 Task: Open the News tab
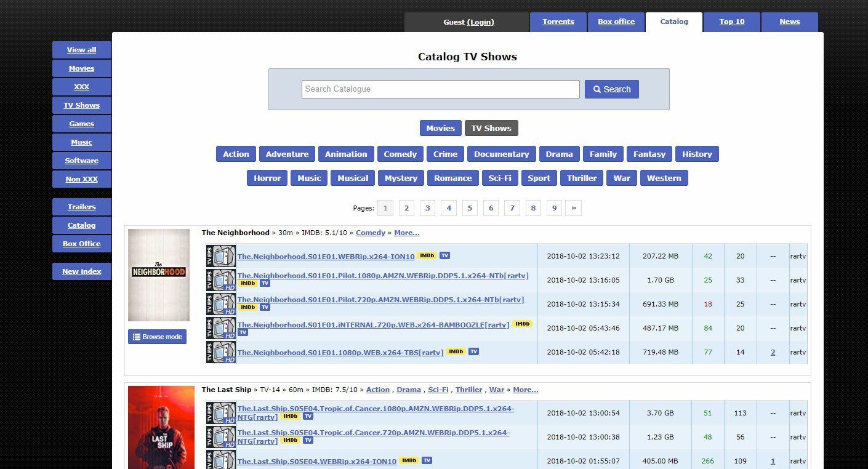pyautogui.click(x=790, y=22)
